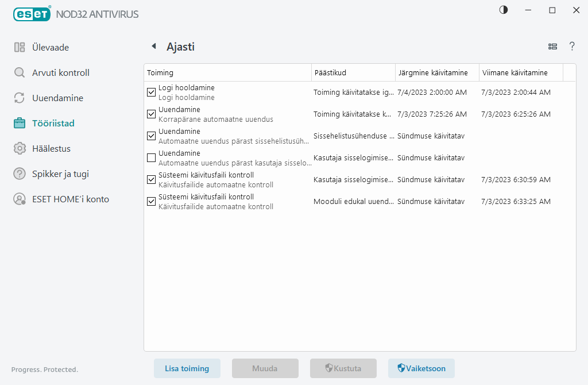Screen dimensions: 588x385
Task: Sort by Toiming column header
Action: pos(227,73)
